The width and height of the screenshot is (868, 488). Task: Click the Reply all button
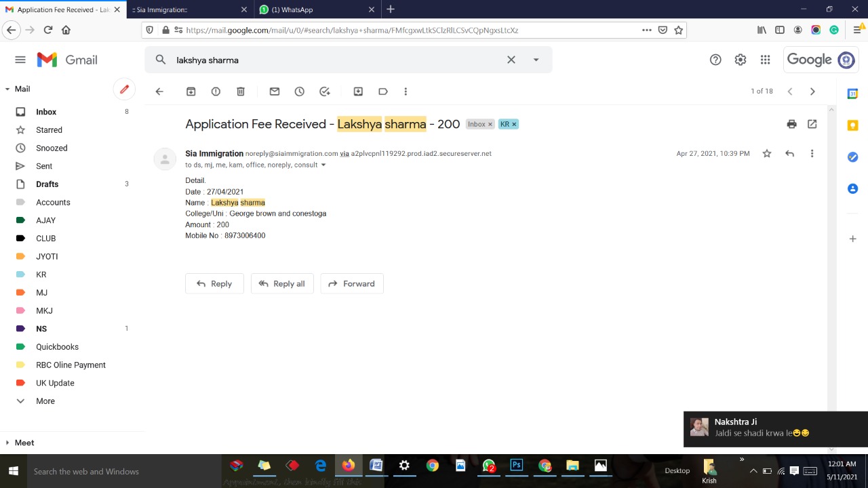coord(282,283)
